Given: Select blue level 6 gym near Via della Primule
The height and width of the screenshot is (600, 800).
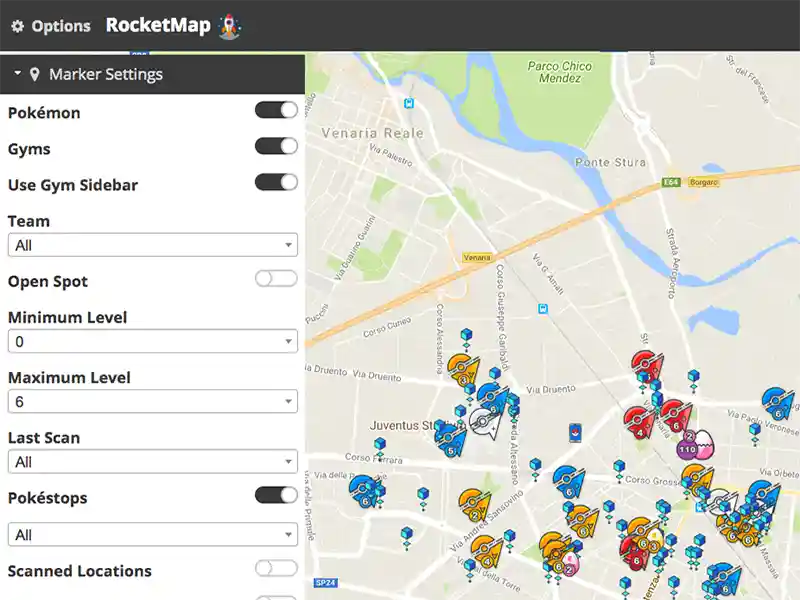Looking at the screenshot, I should [364, 491].
